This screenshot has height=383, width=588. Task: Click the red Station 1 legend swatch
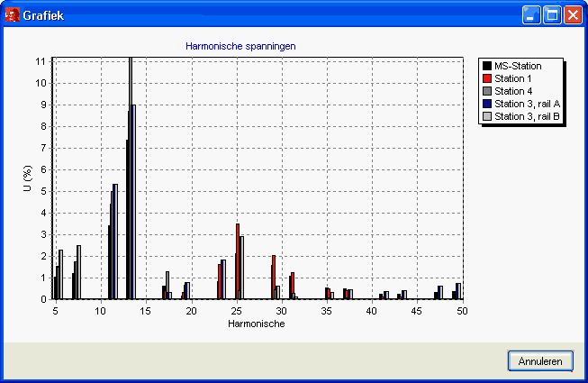pos(487,78)
